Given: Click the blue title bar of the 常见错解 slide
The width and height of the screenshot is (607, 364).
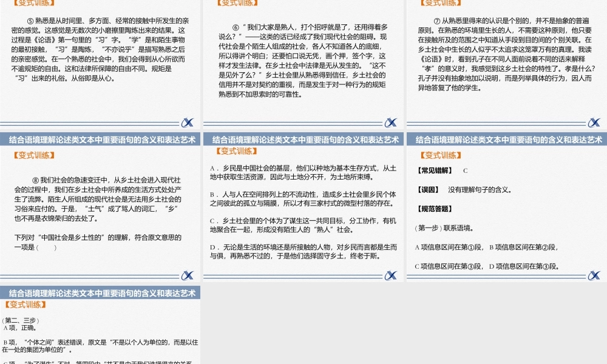Looking at the screenshot, I should tap(507, 140).
